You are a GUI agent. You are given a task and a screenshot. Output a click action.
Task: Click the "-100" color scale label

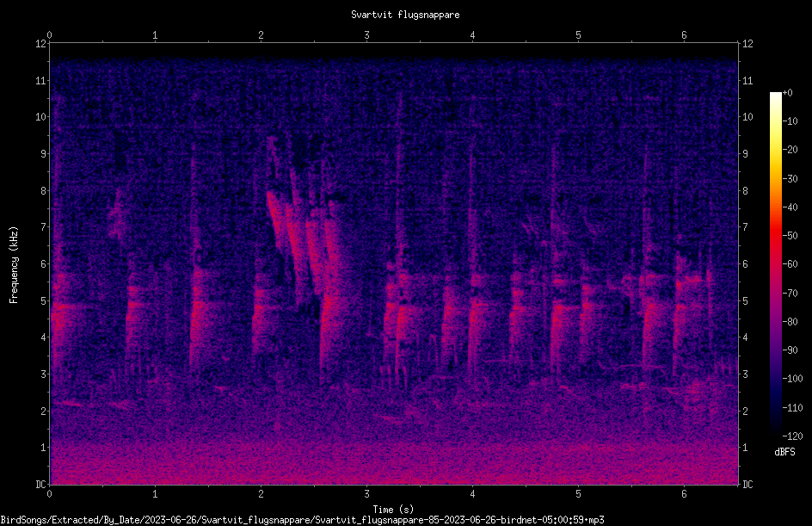793,379
